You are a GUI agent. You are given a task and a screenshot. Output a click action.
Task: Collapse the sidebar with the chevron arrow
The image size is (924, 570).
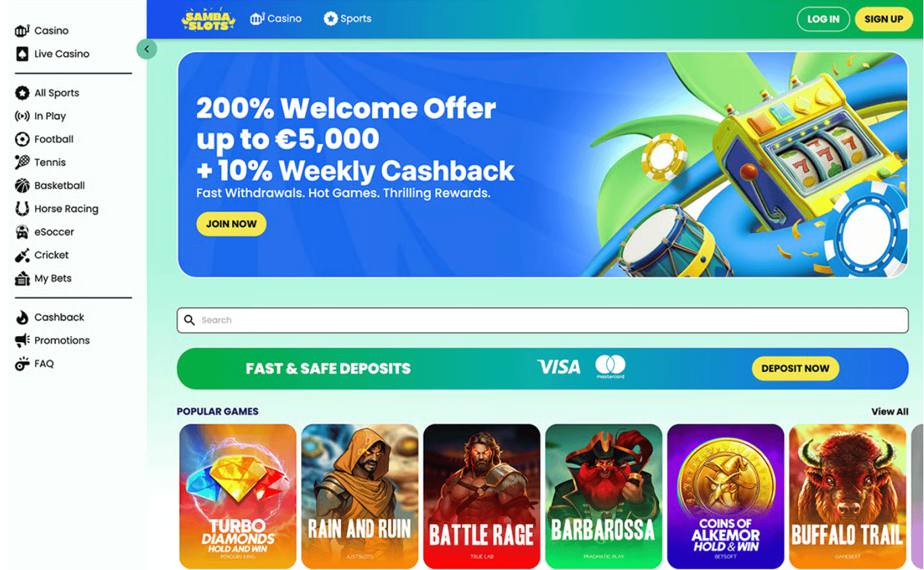147,49
